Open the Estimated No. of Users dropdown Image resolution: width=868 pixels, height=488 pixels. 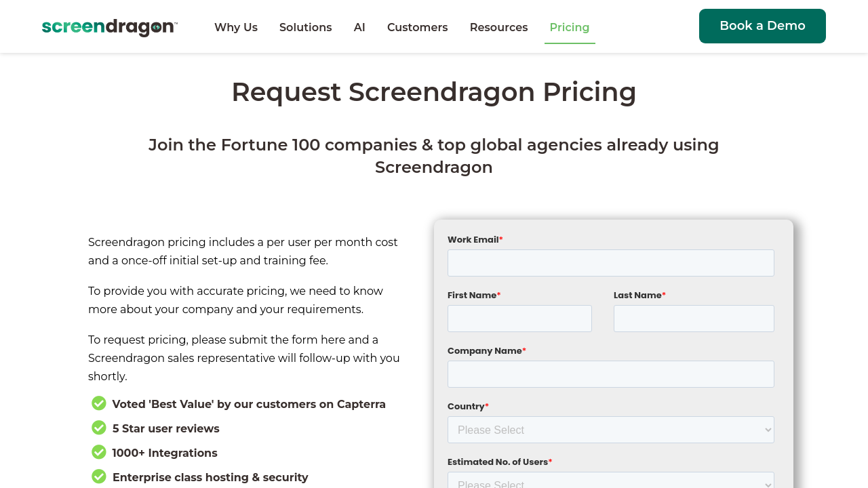610,483
